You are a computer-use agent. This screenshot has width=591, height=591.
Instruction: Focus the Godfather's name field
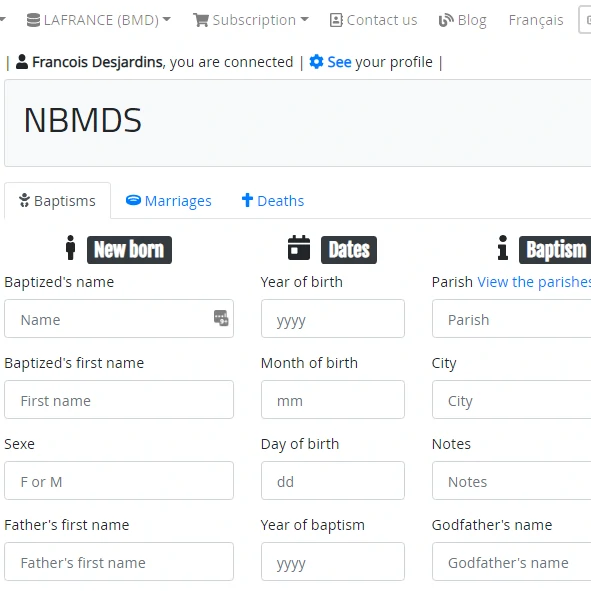511,562
